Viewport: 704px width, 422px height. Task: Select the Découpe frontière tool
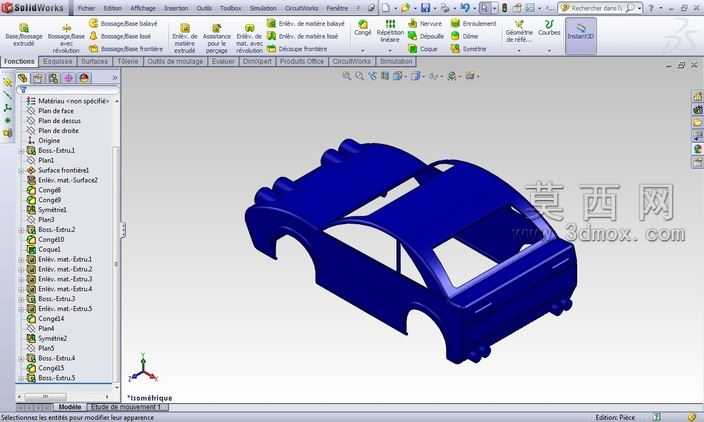pos(297,48)
